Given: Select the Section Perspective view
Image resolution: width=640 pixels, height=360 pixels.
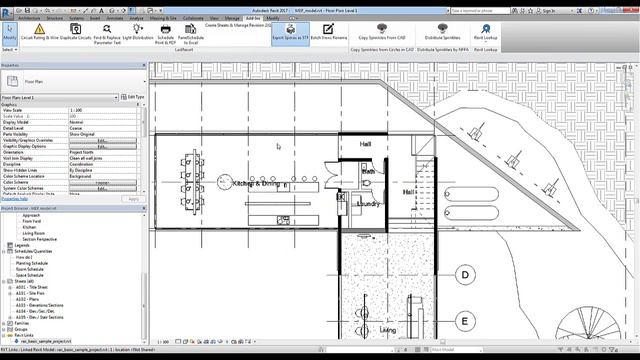Looking at the screenshot, I should point(39,239).
